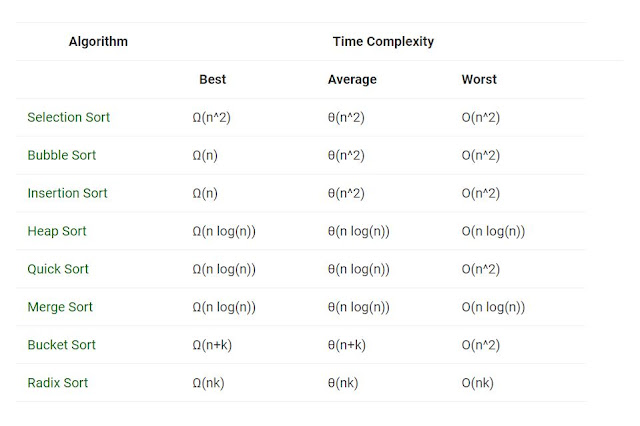The image size is (640, 426).
Task: Open the Bubble Sort link
Action: pos(62,155)
